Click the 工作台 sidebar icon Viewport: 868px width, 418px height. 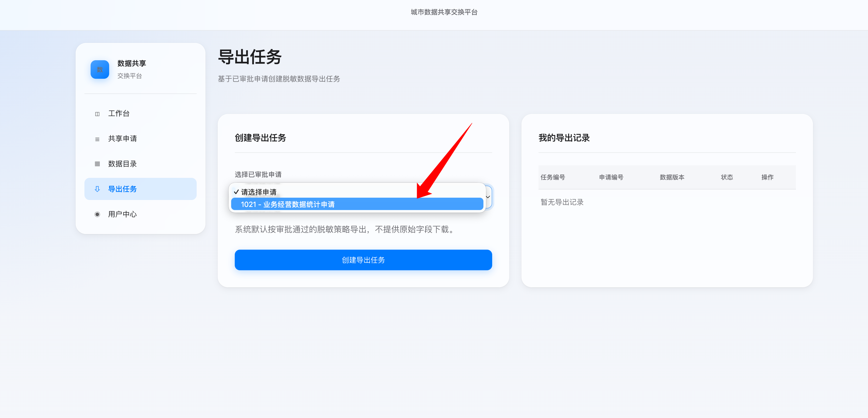click(97, 114)
